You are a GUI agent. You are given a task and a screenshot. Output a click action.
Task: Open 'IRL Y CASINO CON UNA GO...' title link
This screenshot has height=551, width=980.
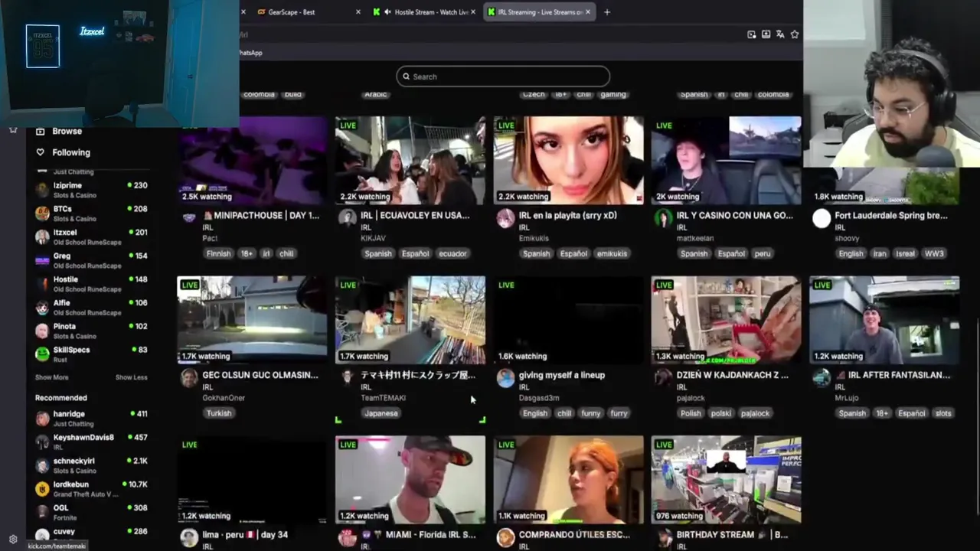pos(735,216)
